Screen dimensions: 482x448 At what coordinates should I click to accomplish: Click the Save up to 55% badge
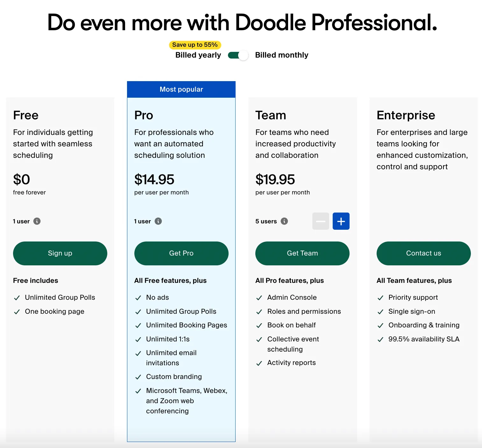point(195,45)
